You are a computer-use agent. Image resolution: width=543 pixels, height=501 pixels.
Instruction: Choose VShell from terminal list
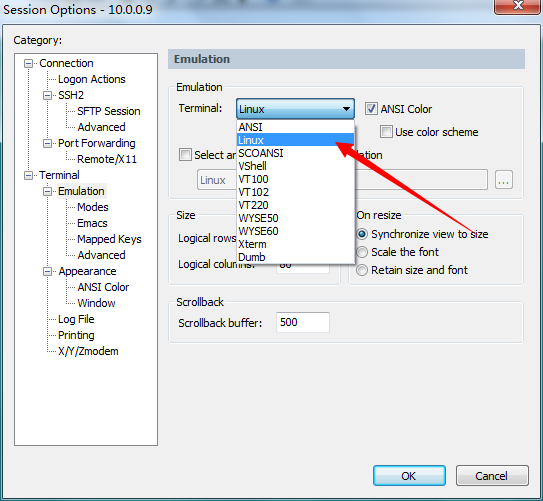pos(295,166)
